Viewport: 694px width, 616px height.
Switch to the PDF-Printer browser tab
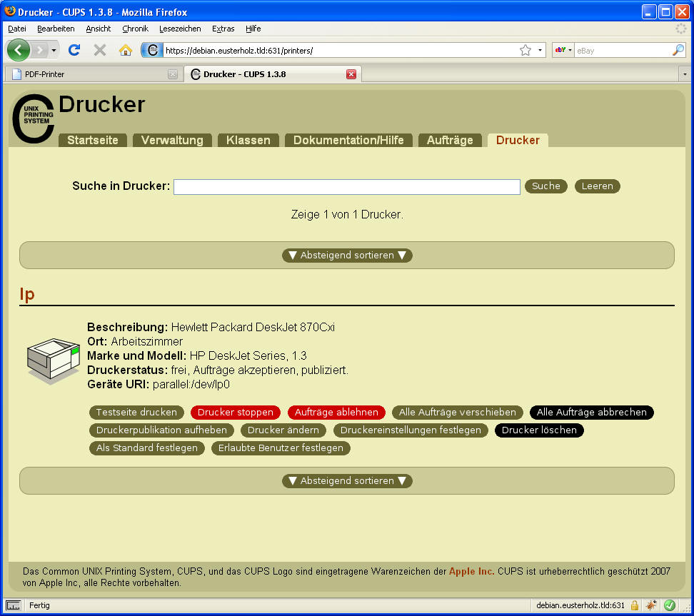pos(93,74)
